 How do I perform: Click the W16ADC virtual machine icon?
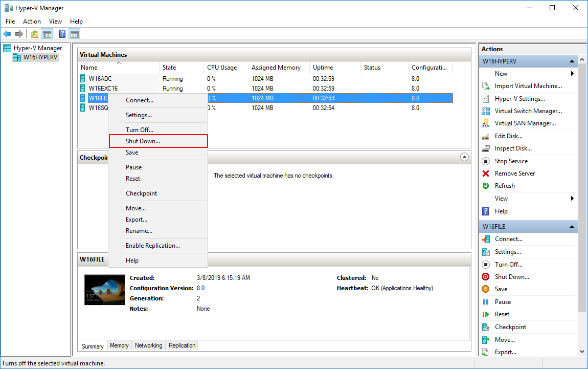tap(83, 79)
